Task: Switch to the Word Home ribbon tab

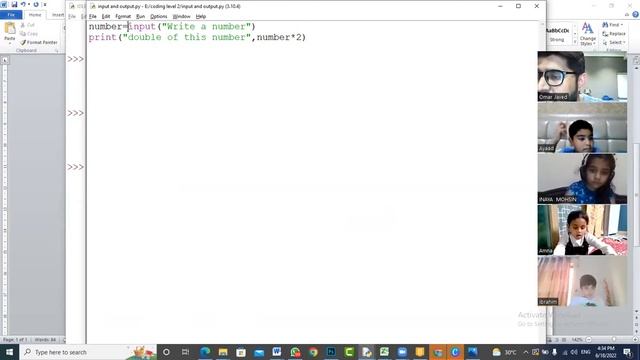Action: coord(35,15)
